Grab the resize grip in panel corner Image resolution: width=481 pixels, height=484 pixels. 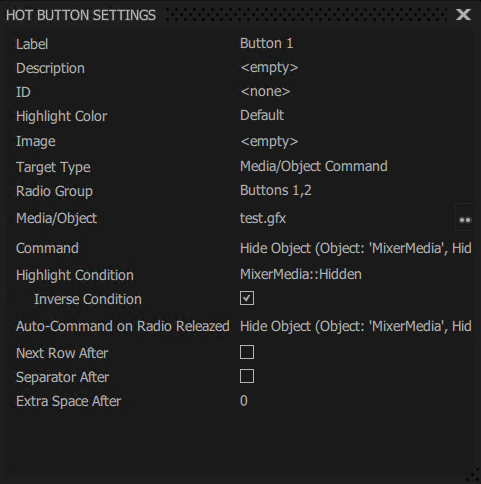click(x=473, y=475)
